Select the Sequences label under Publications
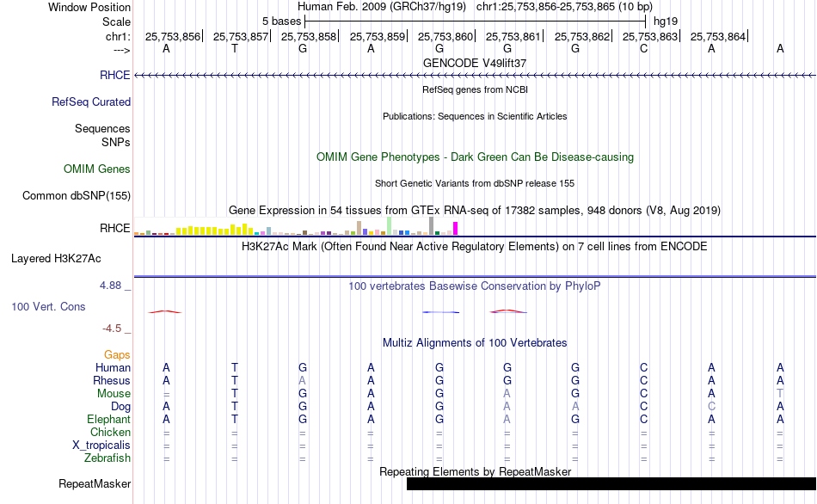This screenshot has width=817, height=504. coord(102,128)
